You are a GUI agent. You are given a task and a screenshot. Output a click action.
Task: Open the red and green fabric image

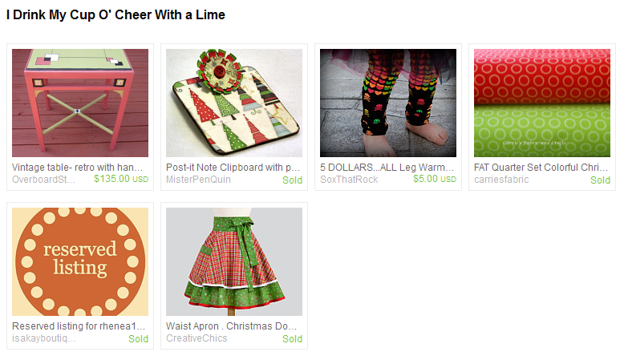[x=542, y=103]
